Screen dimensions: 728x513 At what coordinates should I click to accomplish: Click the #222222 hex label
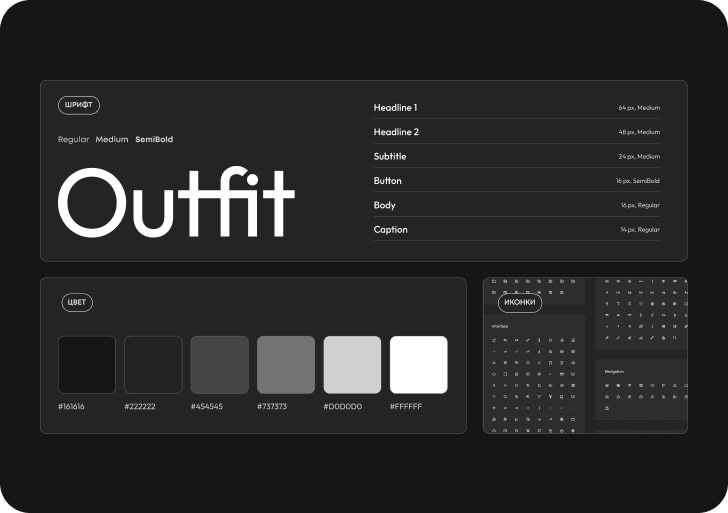(140, 407)
